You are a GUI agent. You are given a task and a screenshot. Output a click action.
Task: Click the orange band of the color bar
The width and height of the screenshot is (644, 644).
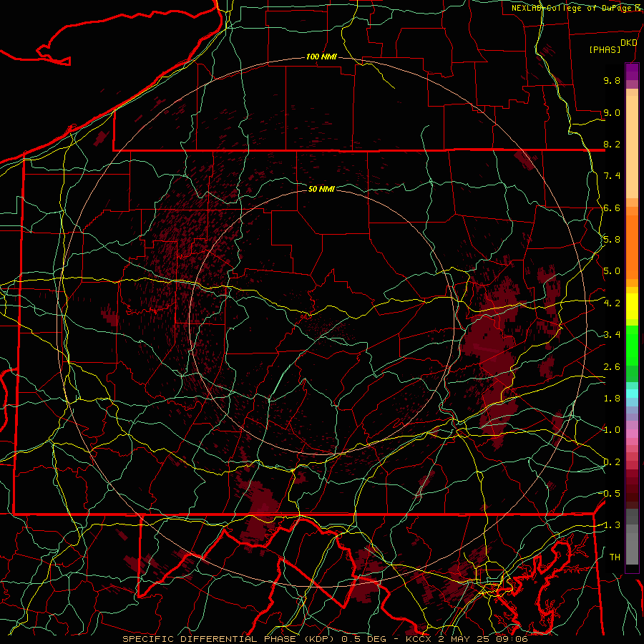[x=632, y=247]
